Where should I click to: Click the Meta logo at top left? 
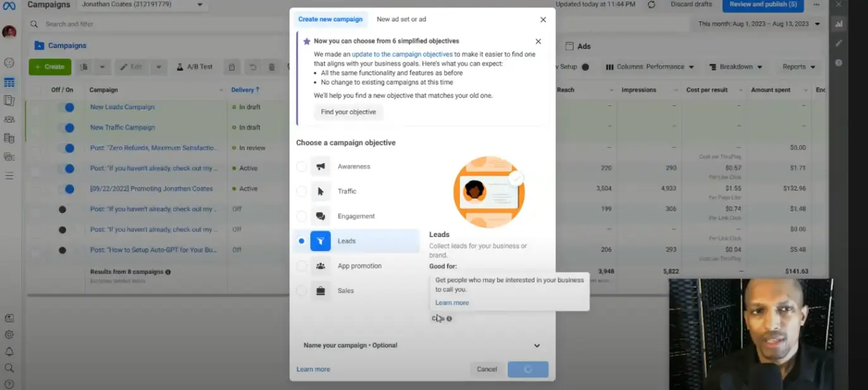[x=9, y=4]
